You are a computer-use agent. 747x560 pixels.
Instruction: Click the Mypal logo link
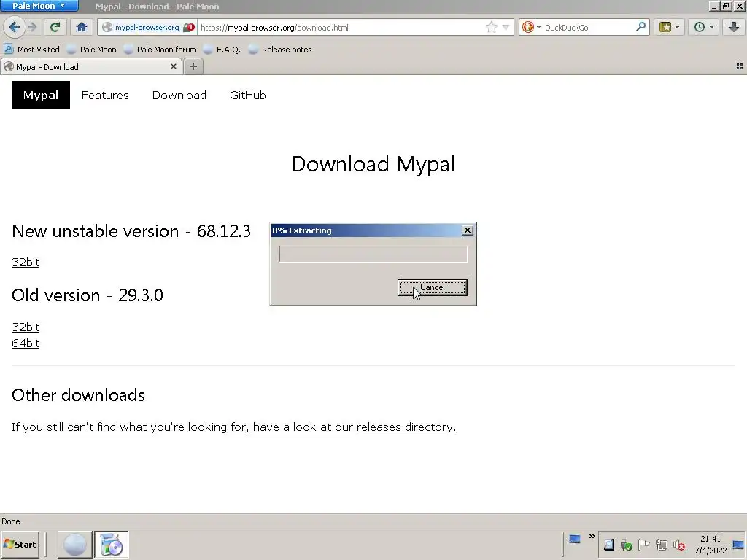tap(41, 96)
